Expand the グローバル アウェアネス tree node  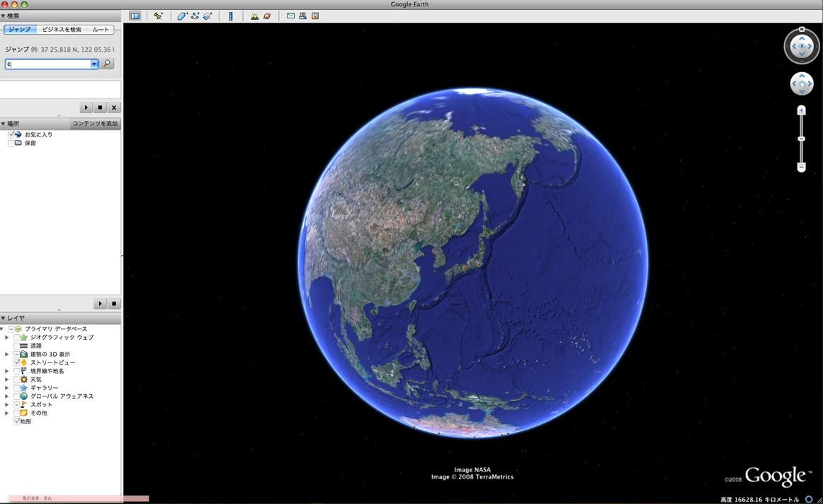coord(7,396)
